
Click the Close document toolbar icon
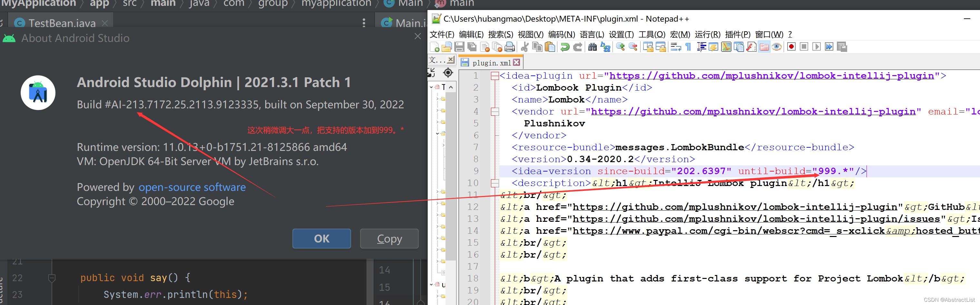coord(485,47)
